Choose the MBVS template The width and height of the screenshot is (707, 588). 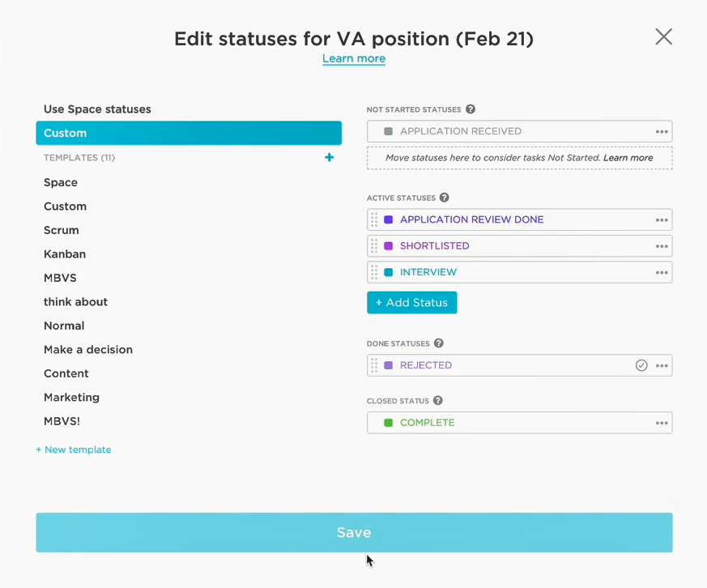[60, 278]
